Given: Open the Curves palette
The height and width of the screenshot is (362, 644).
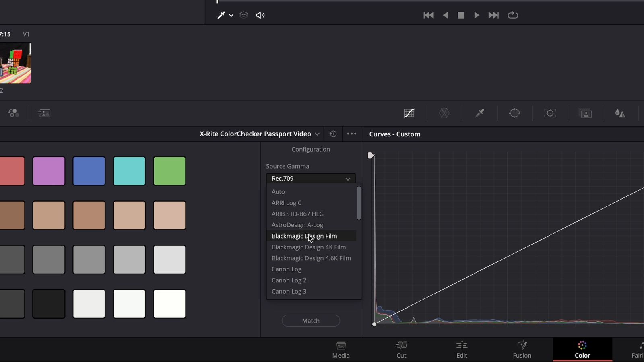Looking at the screenshot, I should pyautogui.click(x=409, y=113).
